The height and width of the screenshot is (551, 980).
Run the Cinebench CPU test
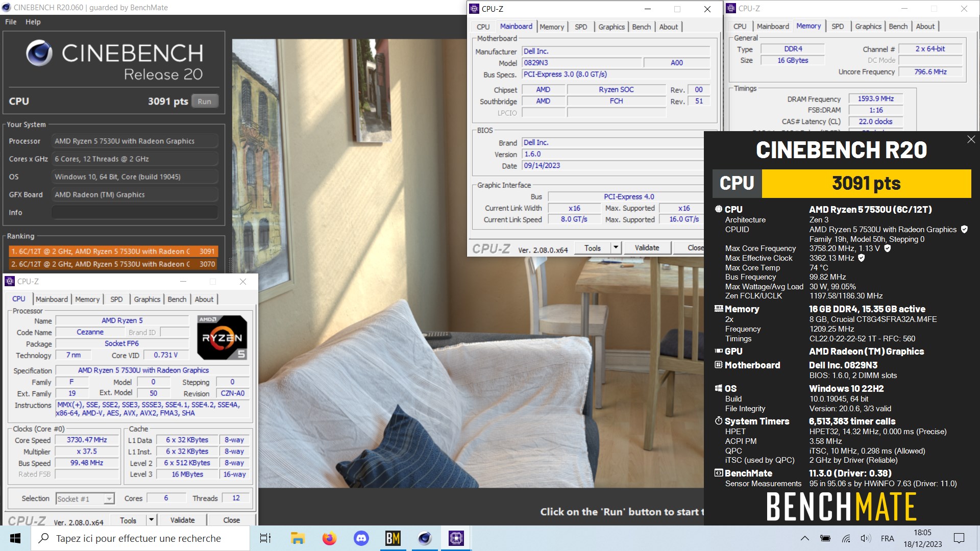[204, 101]
